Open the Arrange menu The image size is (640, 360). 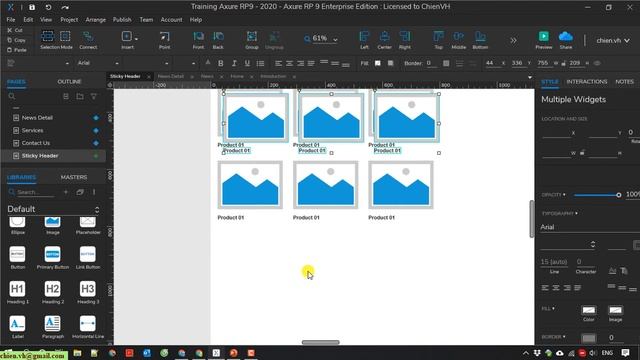pyautogui.click(x=96, y=20)
